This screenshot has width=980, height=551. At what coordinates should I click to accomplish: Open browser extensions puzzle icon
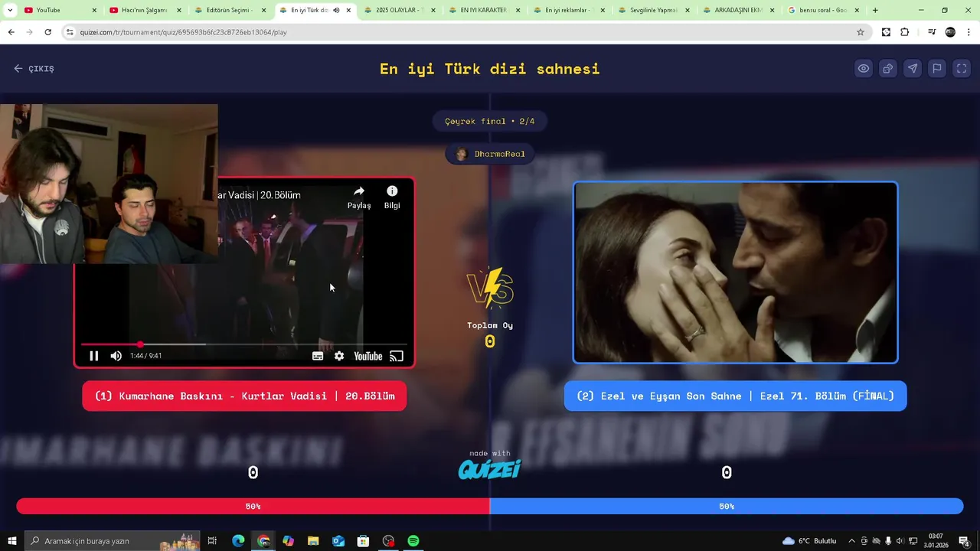pos(904,32)
